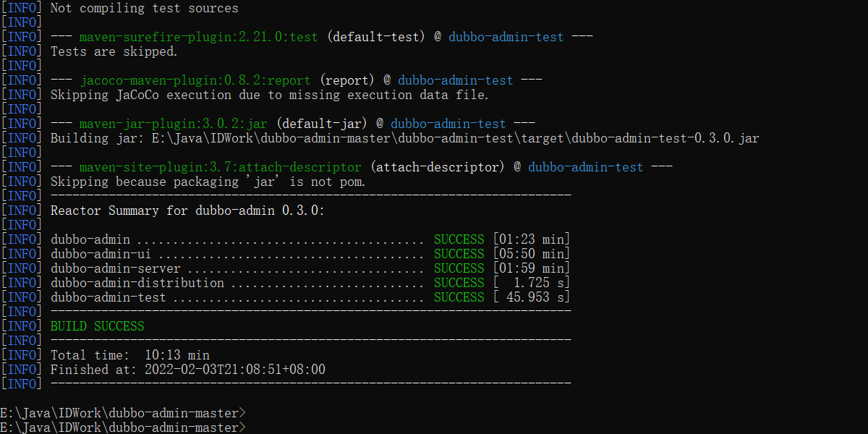Click the Reactor Summary for dubbo-admin heading
The width and height of the screenshot is (868, 434).
tap(187, 210)
